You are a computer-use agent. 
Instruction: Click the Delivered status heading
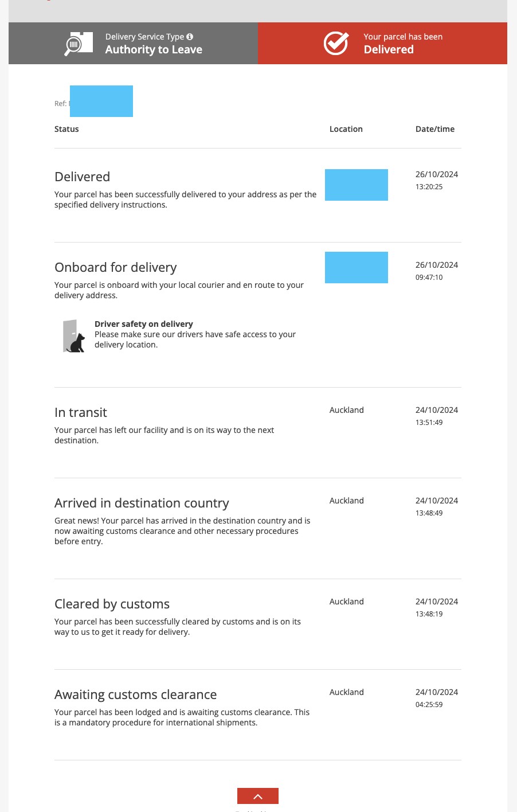click(x=82, y=177)
